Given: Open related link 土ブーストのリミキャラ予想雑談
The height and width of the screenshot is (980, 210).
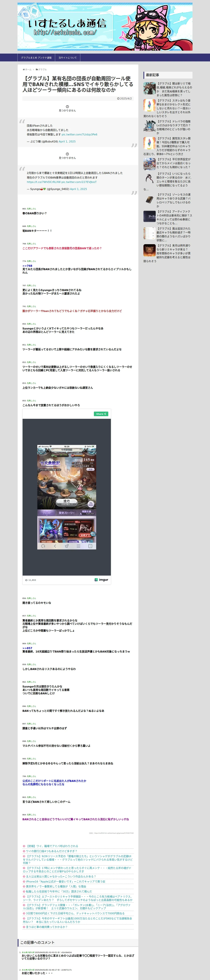Looking at the screenshot, I should pyautogui.click(x=78, y=898).
